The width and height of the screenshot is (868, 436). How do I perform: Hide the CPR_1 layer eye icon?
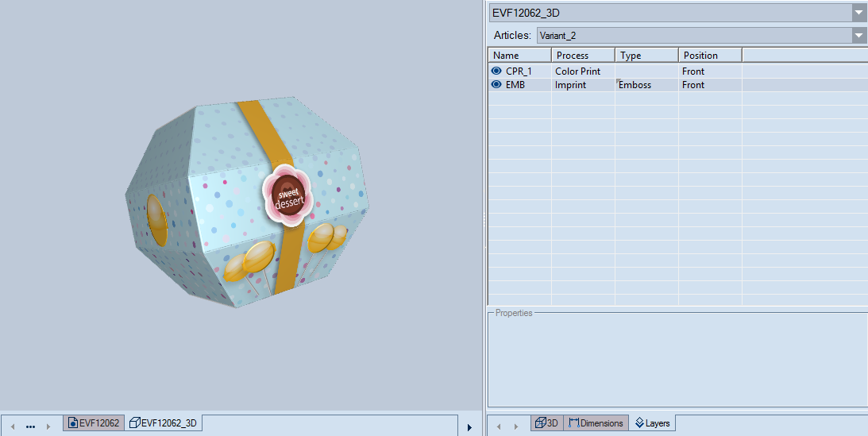click(496, 71)
